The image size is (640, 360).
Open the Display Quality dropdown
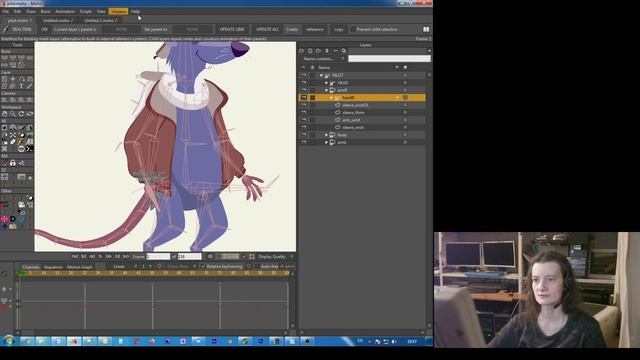point(276,257)
